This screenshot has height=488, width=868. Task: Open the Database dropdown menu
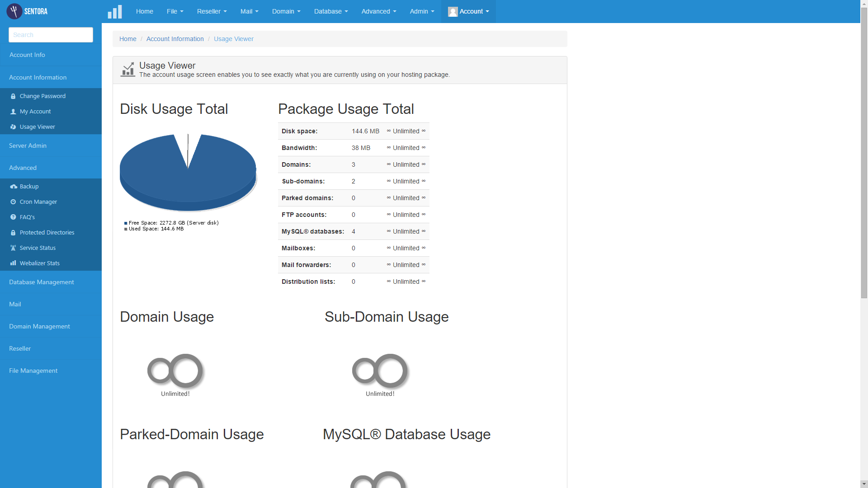click(331, 11)
